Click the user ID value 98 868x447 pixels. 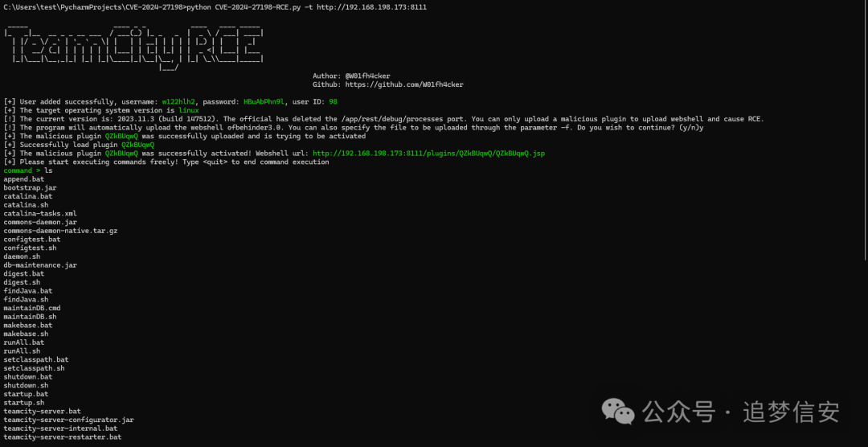(x=334, y=102)
